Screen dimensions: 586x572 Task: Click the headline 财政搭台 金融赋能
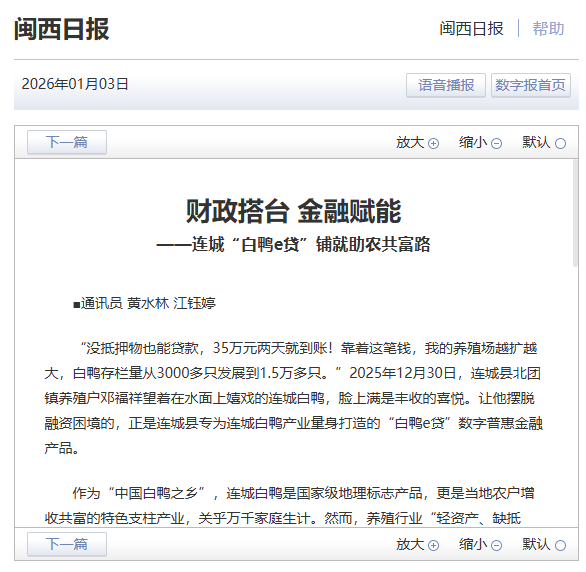pos(293,211)
